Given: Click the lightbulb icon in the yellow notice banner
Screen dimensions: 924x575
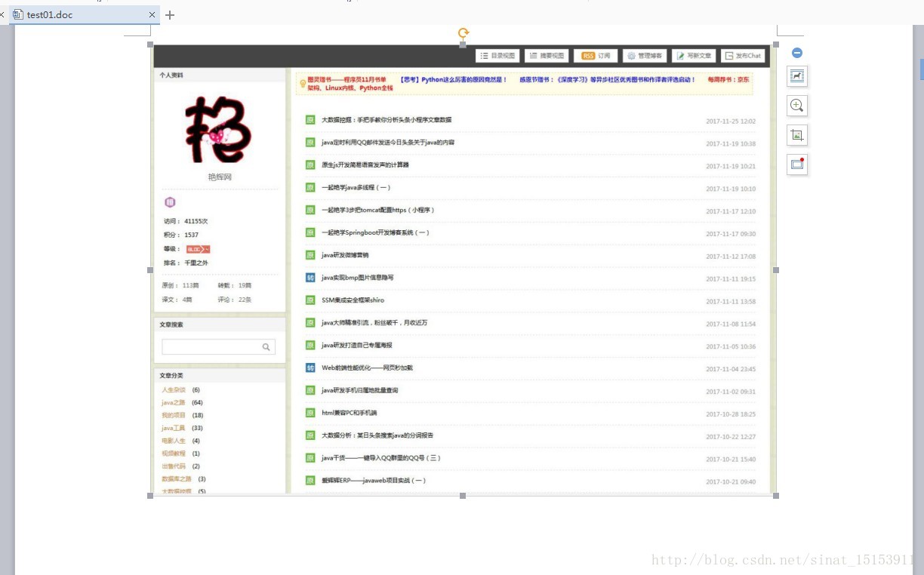Looking at the screenshot, I should (303, 84).
